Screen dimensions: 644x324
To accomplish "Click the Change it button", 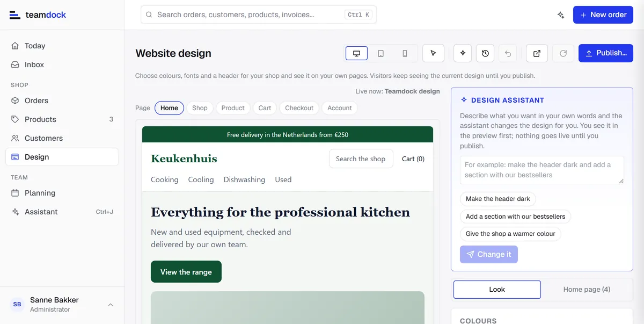I will [489, 254].
